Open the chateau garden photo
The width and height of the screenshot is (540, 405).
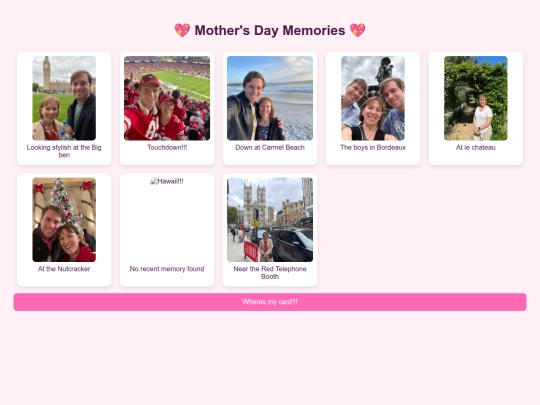point(476,98)
